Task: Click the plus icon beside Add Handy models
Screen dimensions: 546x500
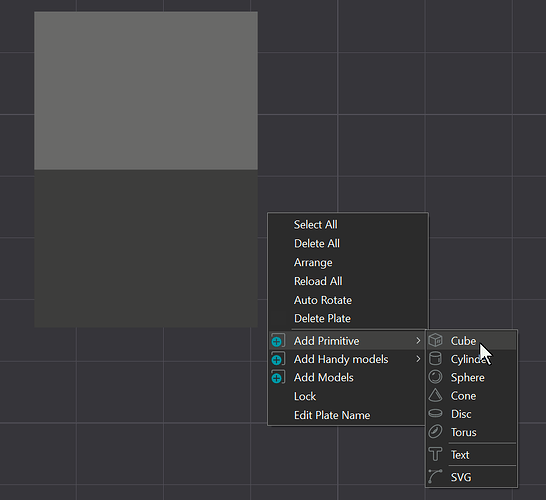Action: pos(278,359)
